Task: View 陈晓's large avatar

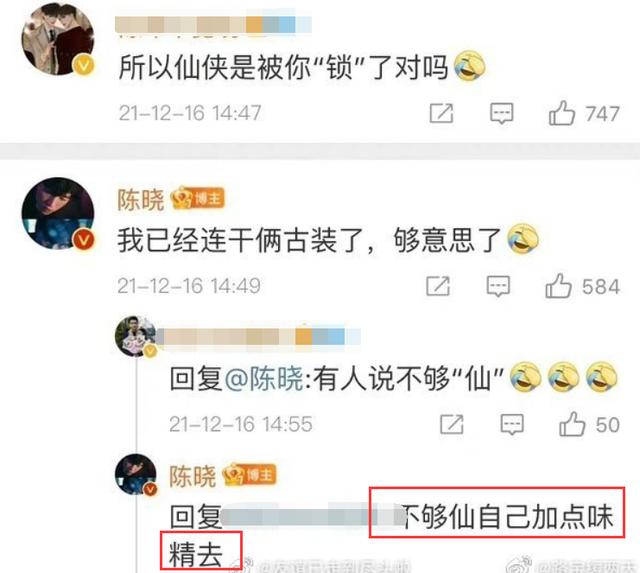Action: 58,213
